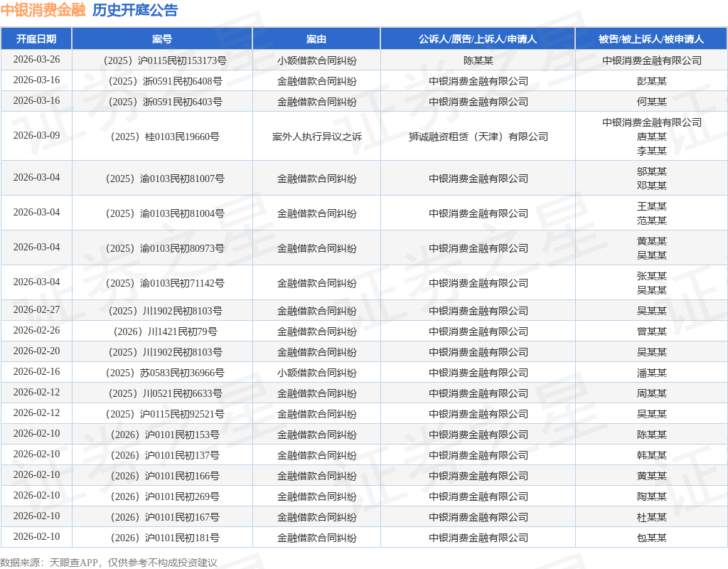The height and width of the screenshot is (569, 728).
Task: Click defendant cell 包某某
Action: coord(652,538)
